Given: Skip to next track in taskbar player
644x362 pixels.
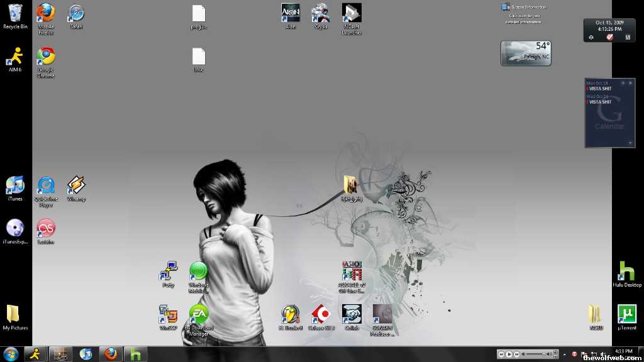Looking at the screenshot, I should tap(517, 354).
